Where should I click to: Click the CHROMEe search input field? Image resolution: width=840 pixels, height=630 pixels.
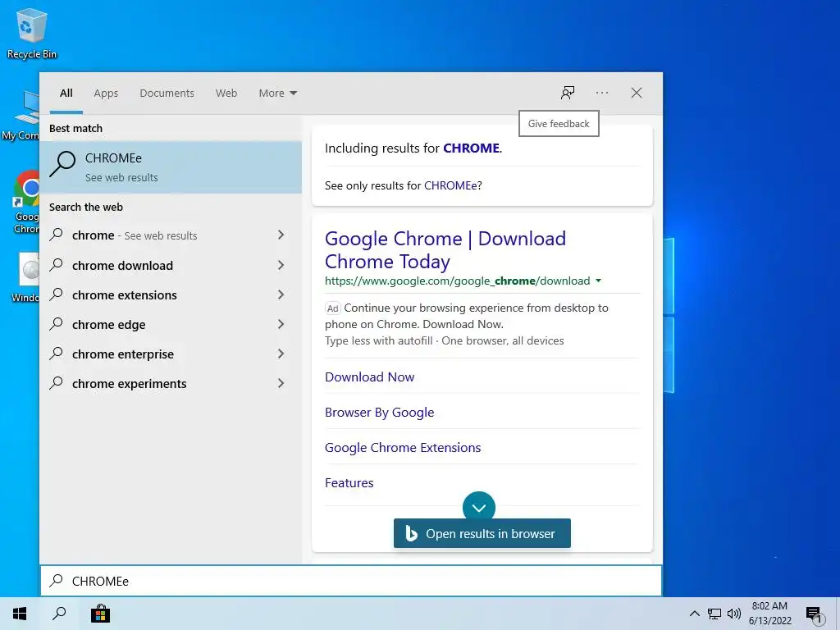click(x=351, y=581)
